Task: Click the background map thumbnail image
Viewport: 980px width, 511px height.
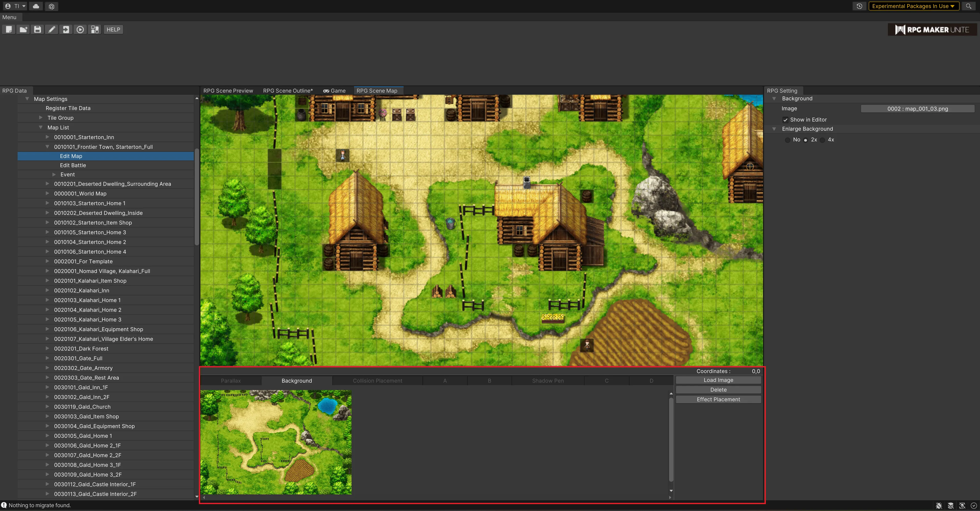Action: 276,442
